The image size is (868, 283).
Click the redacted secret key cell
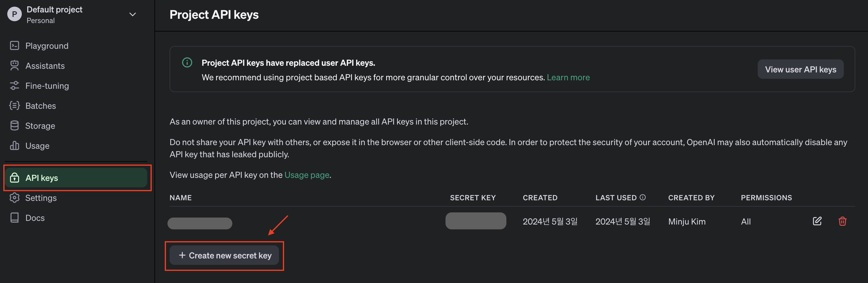[x=476, y=221]
